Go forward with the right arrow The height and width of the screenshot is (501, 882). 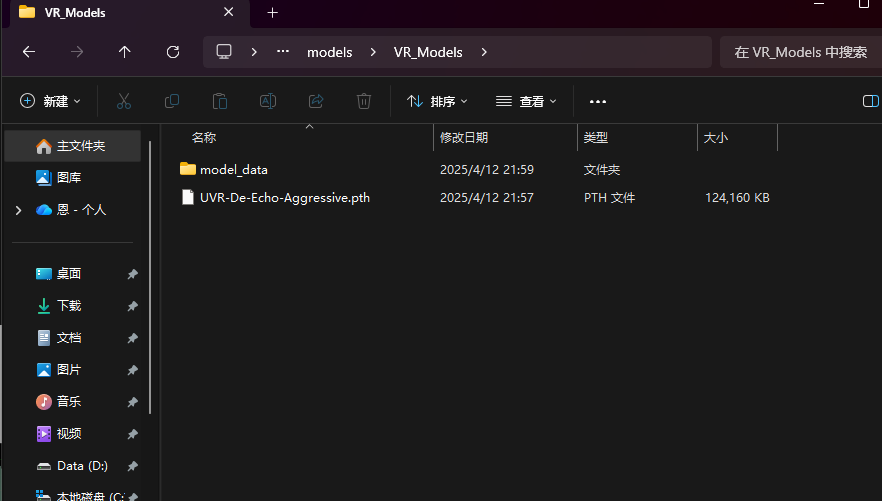click(77, 52)
